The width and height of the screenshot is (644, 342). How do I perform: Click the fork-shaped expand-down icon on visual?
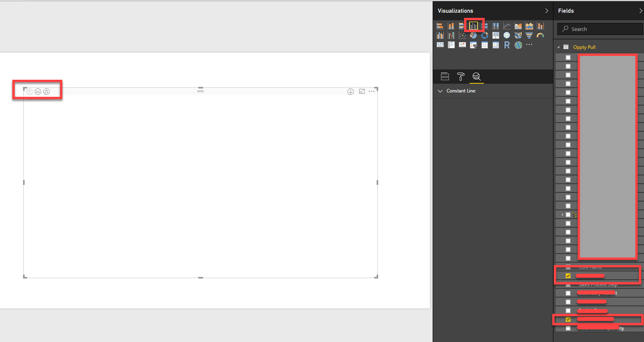(46, 92)
